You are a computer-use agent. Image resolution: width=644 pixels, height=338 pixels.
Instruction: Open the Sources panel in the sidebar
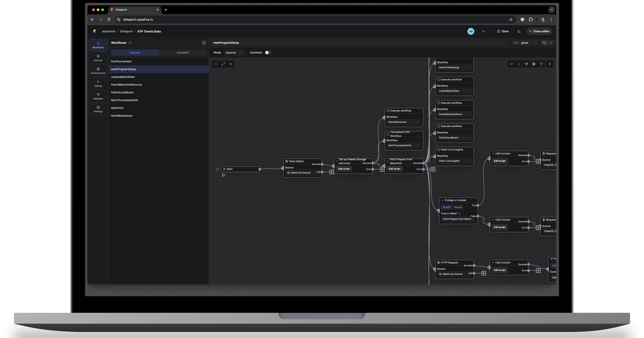[x=98, y=59]
